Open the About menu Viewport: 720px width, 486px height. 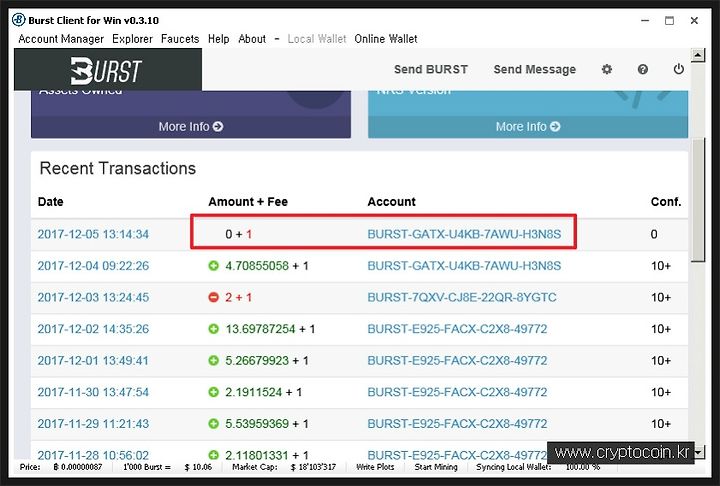252,39
